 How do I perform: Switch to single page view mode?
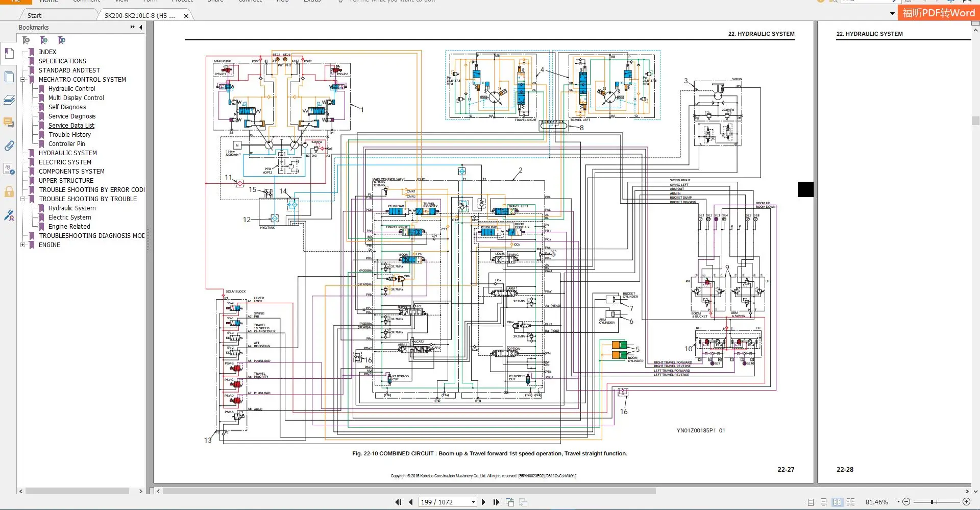click(x=811, y=502)
